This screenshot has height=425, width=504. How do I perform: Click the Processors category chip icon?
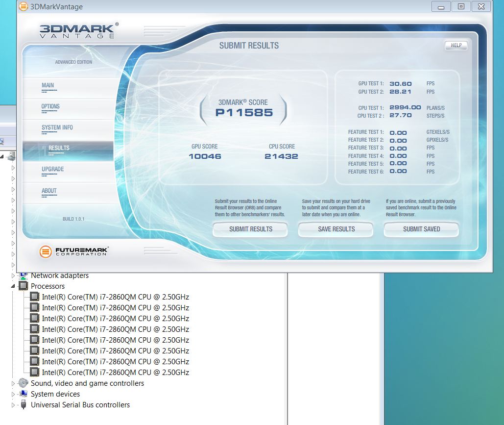[24, 286]
